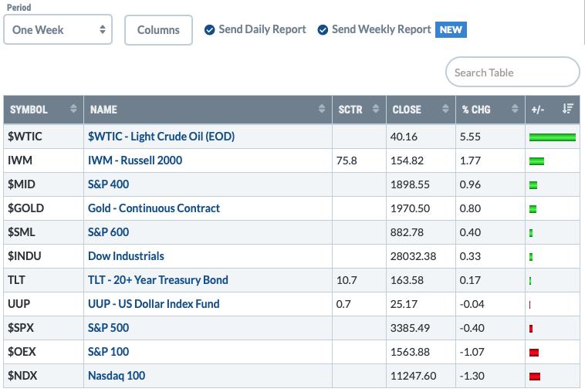
Task: Sort table by CLOSE column arrows
Action: point(445,109)
